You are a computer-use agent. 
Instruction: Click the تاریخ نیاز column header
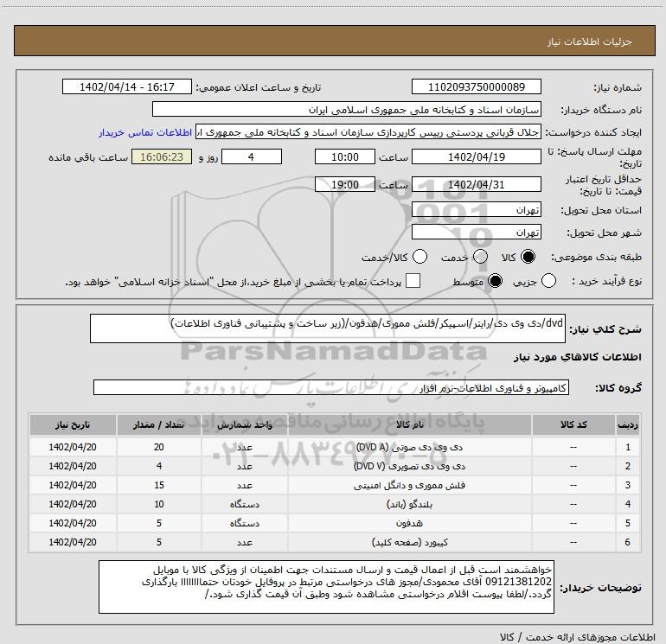pos(73,424)
